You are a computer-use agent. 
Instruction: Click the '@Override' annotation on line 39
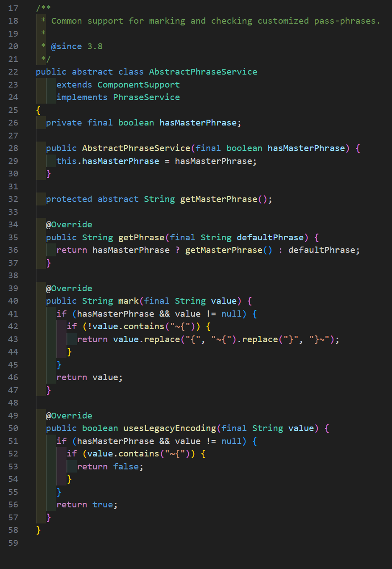click(69, 288)
